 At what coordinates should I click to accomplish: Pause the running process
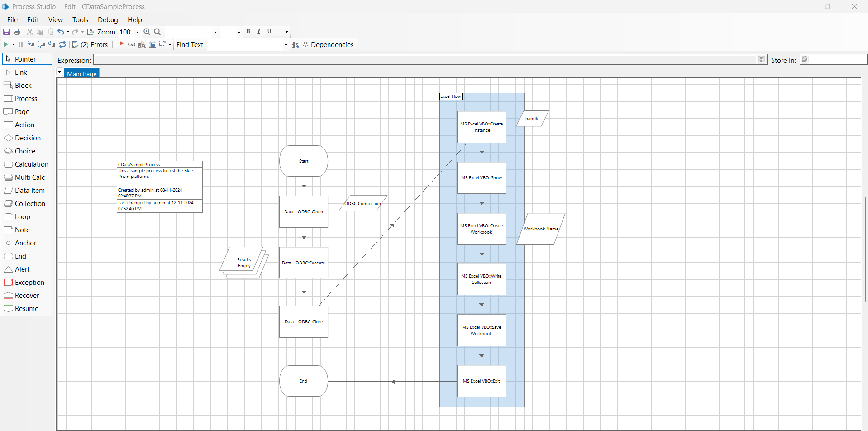[x=20, y=44]
